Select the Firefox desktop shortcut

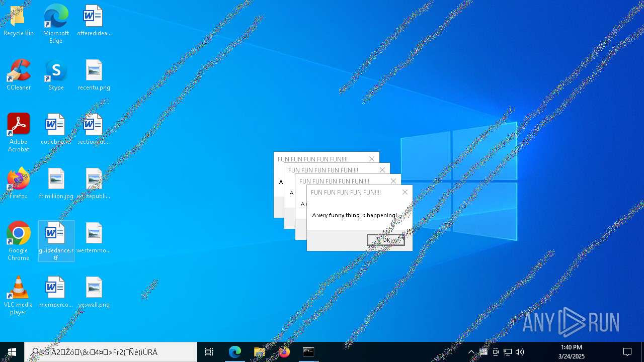pyautogui.click(x=19, y=184)
